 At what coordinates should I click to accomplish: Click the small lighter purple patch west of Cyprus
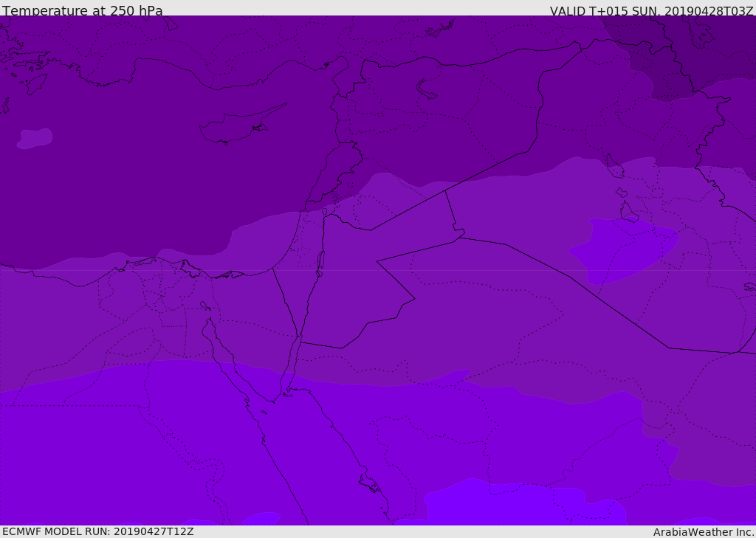(35, 138)
